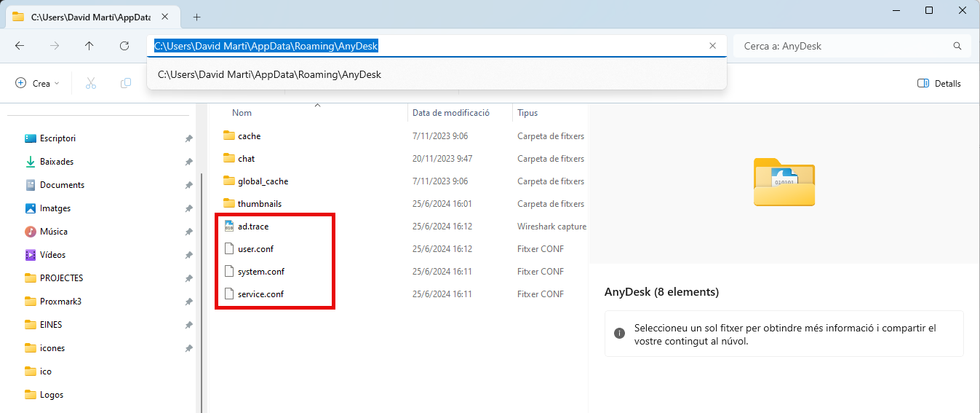Unpin Imatges using its pin icon

(x=188, y=208)
